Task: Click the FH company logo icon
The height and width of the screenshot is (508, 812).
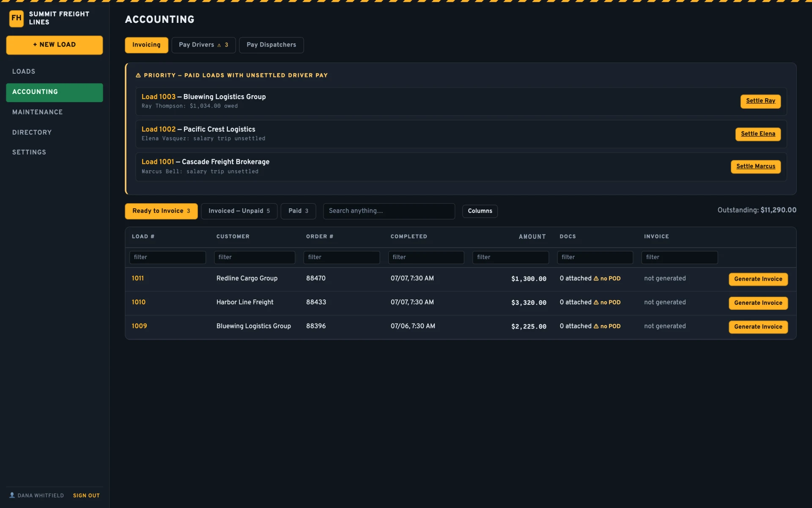Action: coord(16,18)
